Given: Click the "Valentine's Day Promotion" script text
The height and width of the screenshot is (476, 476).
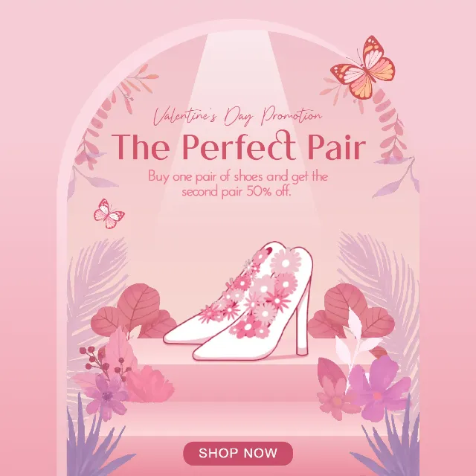Looking at the screenshot, I should tap(237, 116).
